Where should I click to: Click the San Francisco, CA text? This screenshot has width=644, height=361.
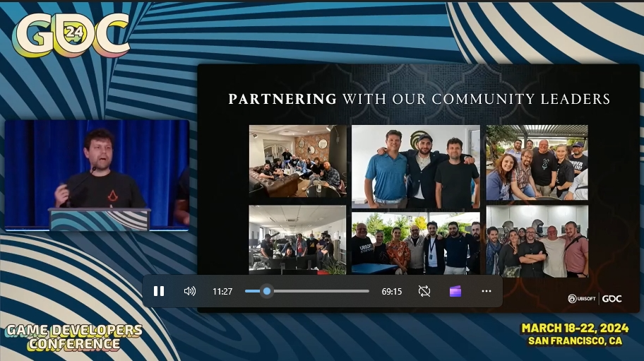(x=575, y=341)
